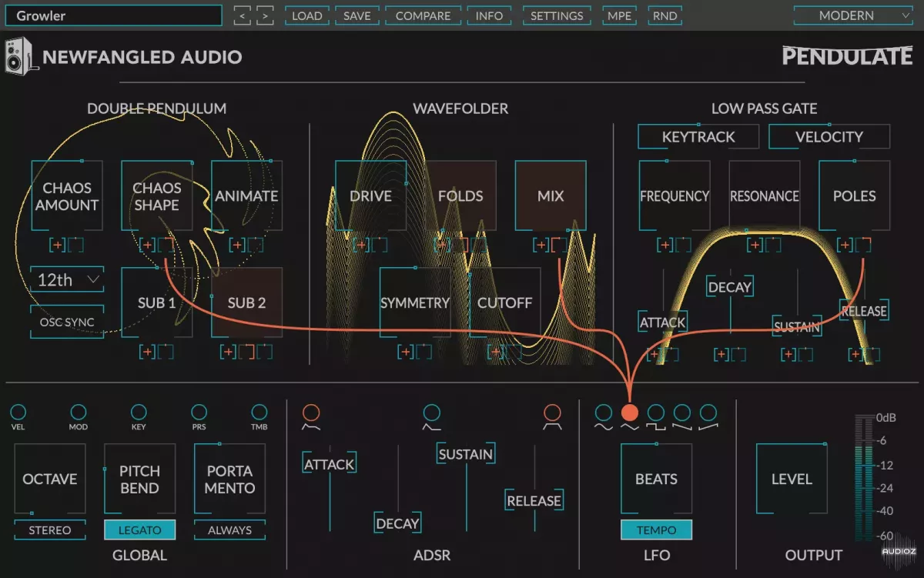Screen dimensions: 924x578
Task: Open the 12th interval dropdown
Action: click(x=67, y=280)
